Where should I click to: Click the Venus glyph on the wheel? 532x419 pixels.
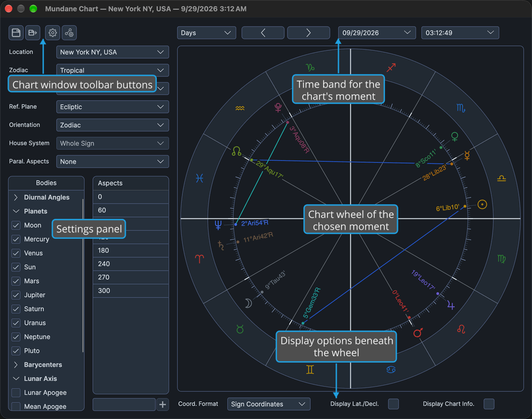tap(454, 137)
